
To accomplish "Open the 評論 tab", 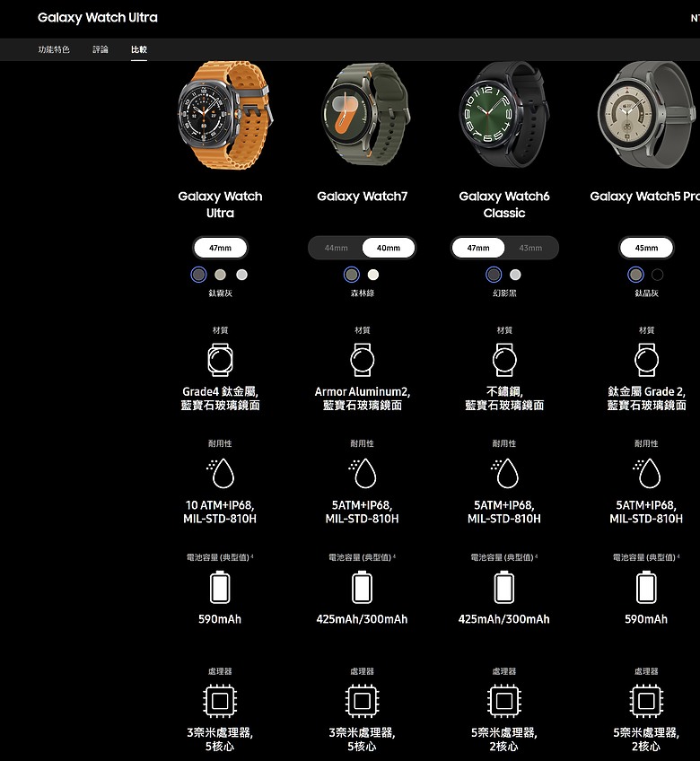I will tap(101, 49).
